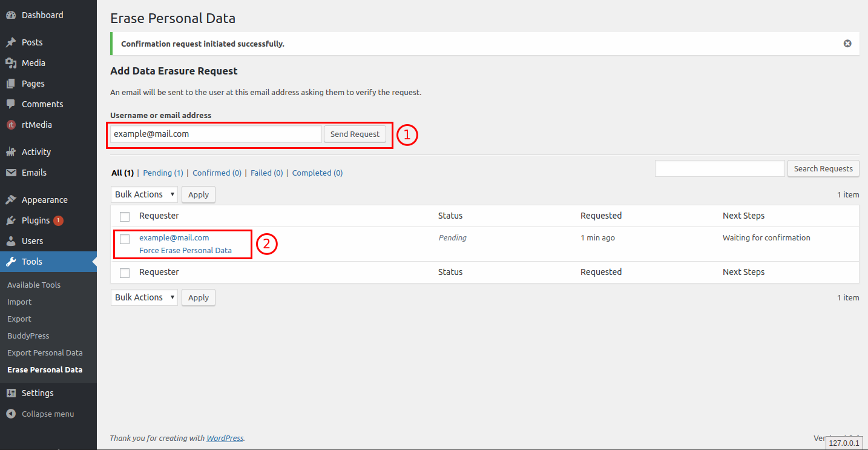868x450 pixels.
Task: Open the top Bulk Actions dropdown
Action: pos(144,194)
